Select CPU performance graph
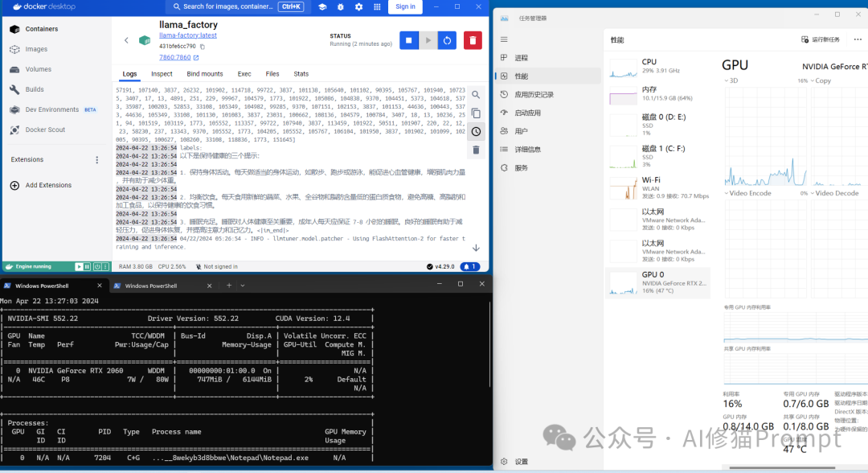The height and width of the screenshot is (473, 868). [658, 67]
